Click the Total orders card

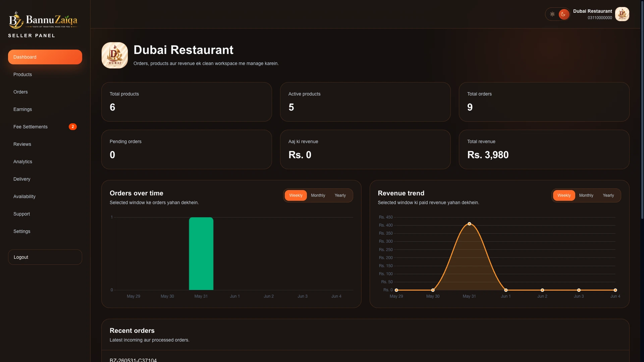[x=544, y=102]
